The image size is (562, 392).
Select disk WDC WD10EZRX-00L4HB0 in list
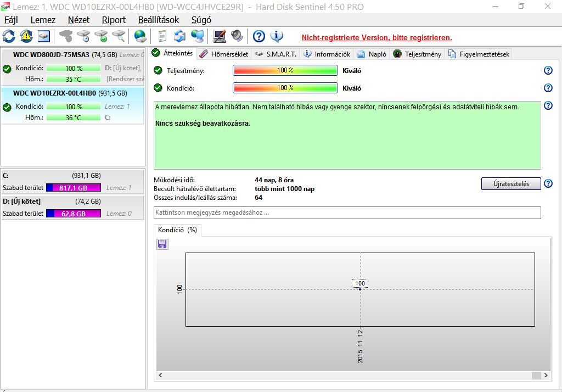pyautogui.click(x=73, y=105)
